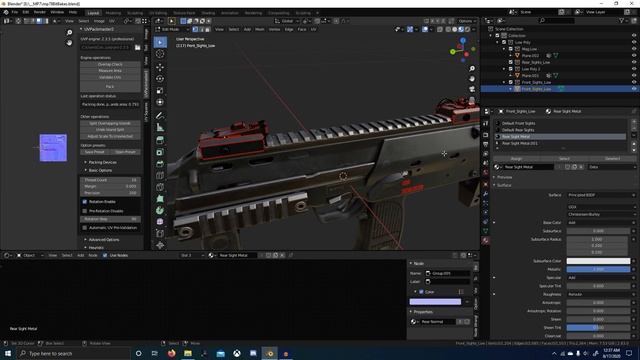This screenshot has height=360, width=640.
Task: Click the viewport zoom magnifier icon
Action: click(x=472, y=69)
